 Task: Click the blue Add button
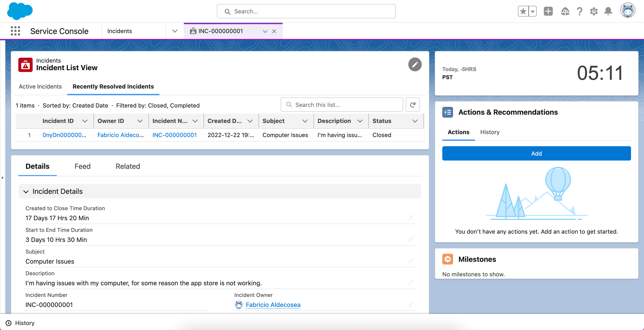click(536, 153)
